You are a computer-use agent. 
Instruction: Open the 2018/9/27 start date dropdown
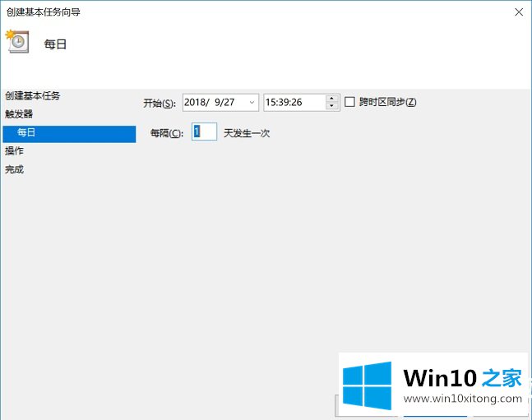pyautogui.click(x=252, y=103)
